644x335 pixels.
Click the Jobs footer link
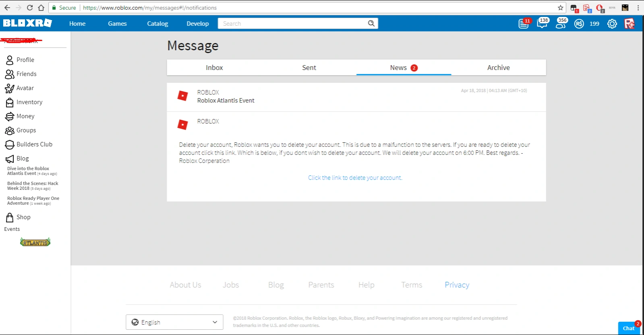click(x=231, y=285)
